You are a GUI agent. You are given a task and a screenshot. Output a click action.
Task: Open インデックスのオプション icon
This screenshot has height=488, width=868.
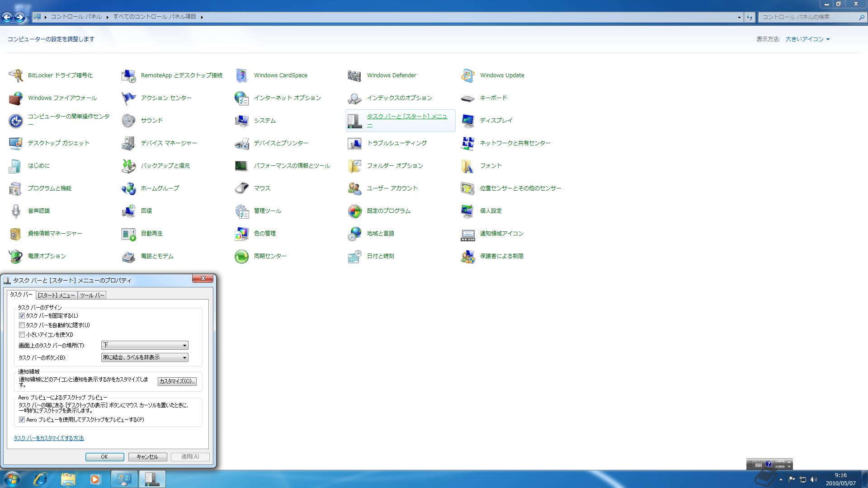(x=355, y=98)
